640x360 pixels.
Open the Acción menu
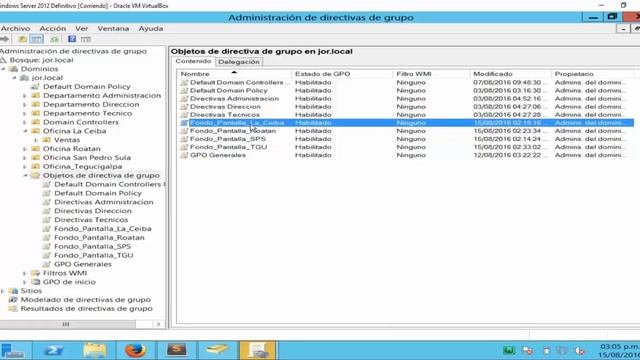click(52, 29)
